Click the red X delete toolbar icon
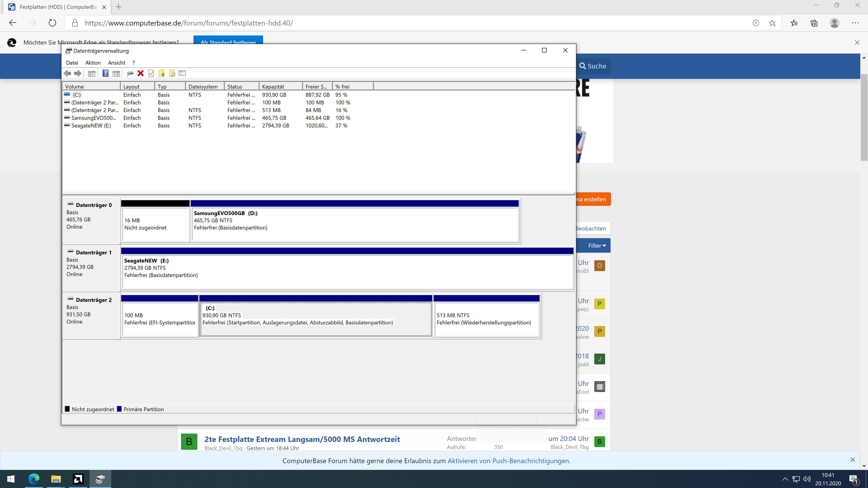The image size is (868, 488). point(141,73)
